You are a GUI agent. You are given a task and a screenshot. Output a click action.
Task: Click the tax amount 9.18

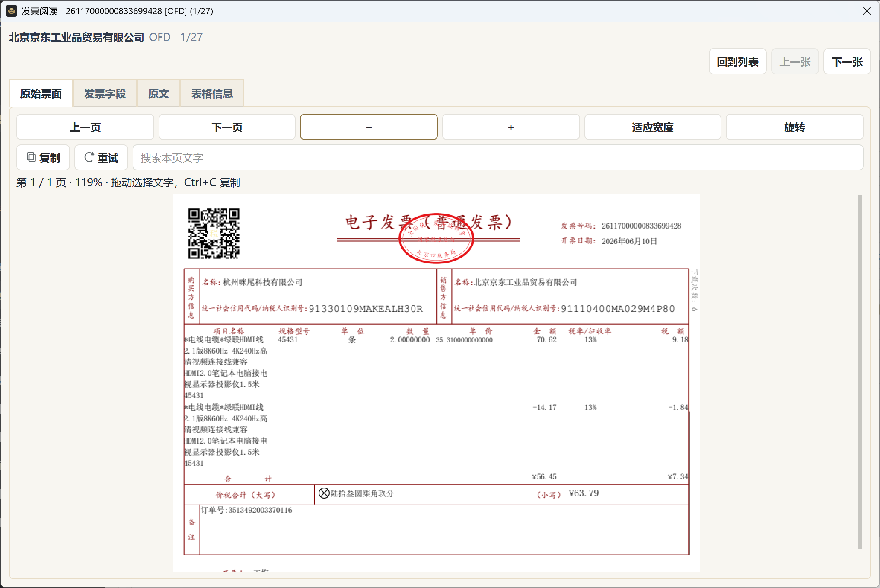[x=680, y=340]
